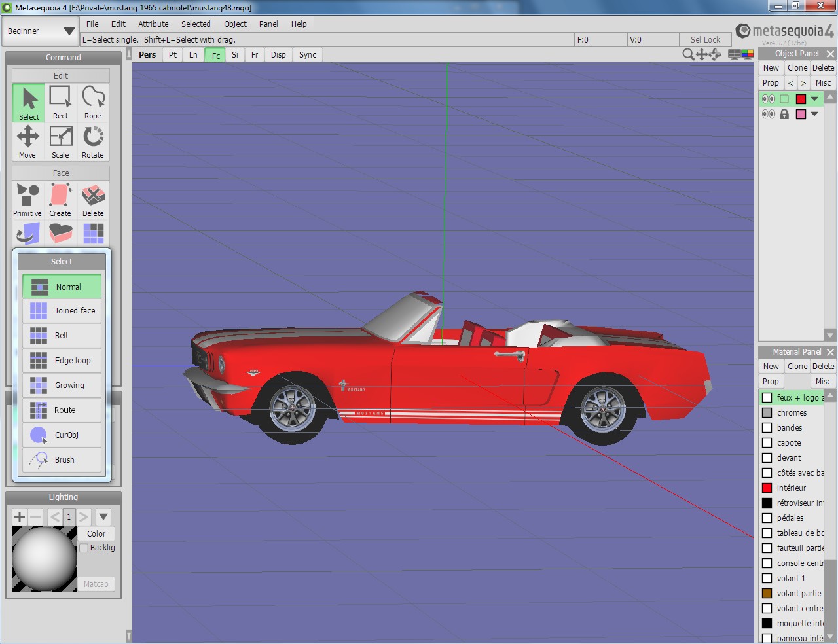The height and width of the screenshot is (644, 838).
Task: Open the lighting options dropdown arrow
Action: [x=103, y=517]
